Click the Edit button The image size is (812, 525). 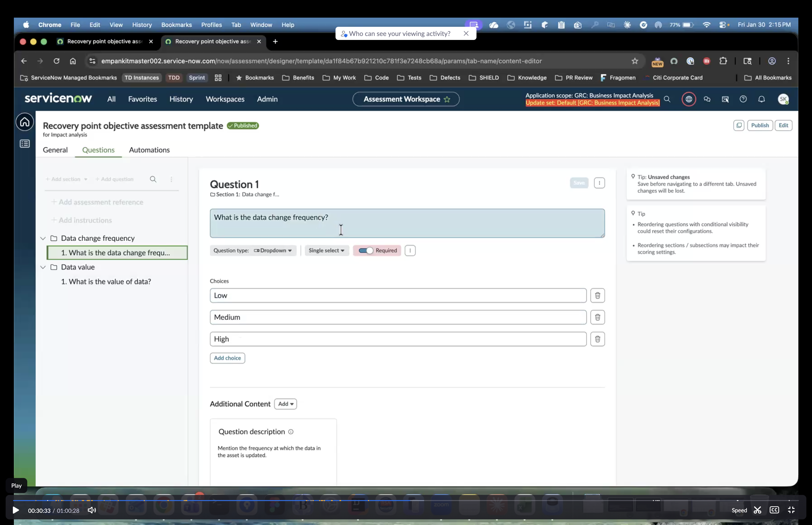pos(783,125)
